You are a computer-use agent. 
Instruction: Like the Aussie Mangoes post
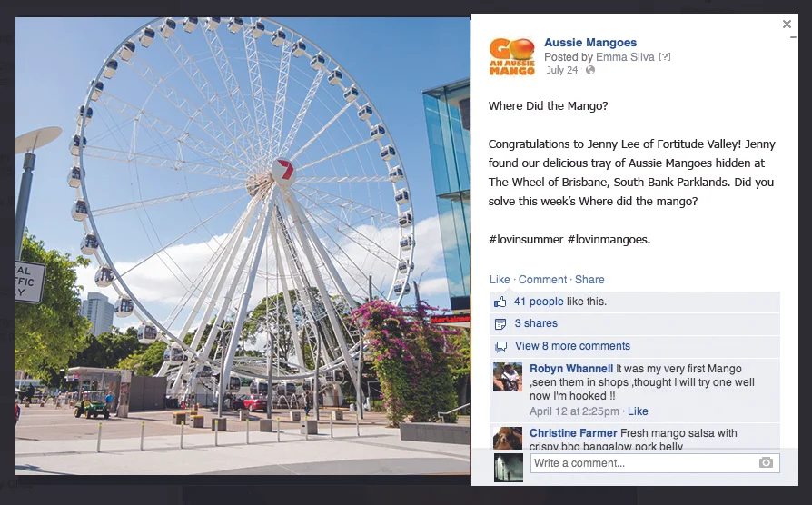coord(500,280)
